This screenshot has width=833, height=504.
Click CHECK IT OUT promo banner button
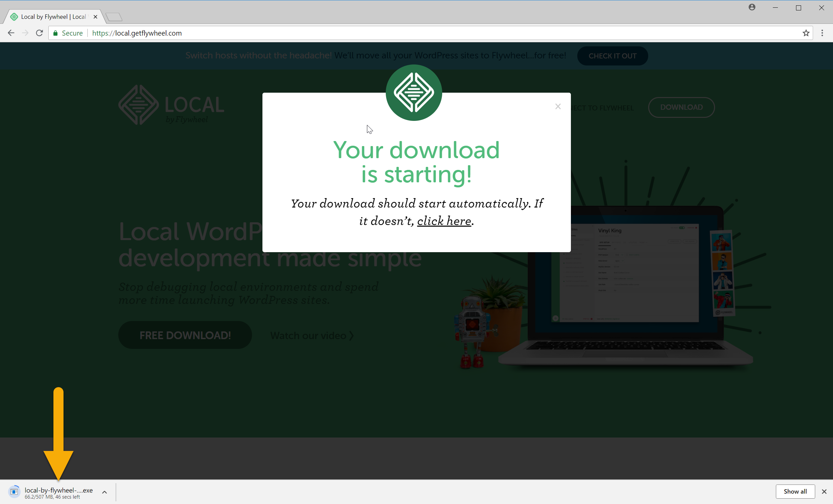[612, 55]
